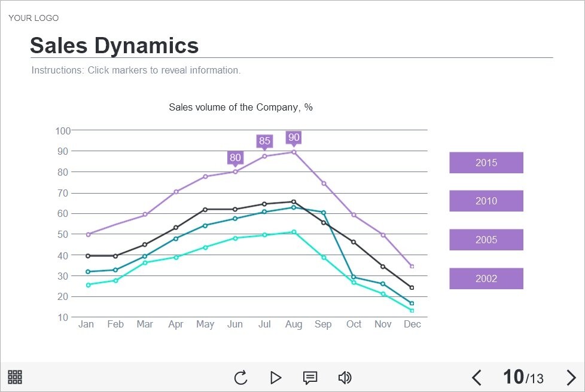The width and height of the screenshot is (585, 392).
Task: Select the 2002 year button
Action: pyautogui.click(x=486, y=278)
